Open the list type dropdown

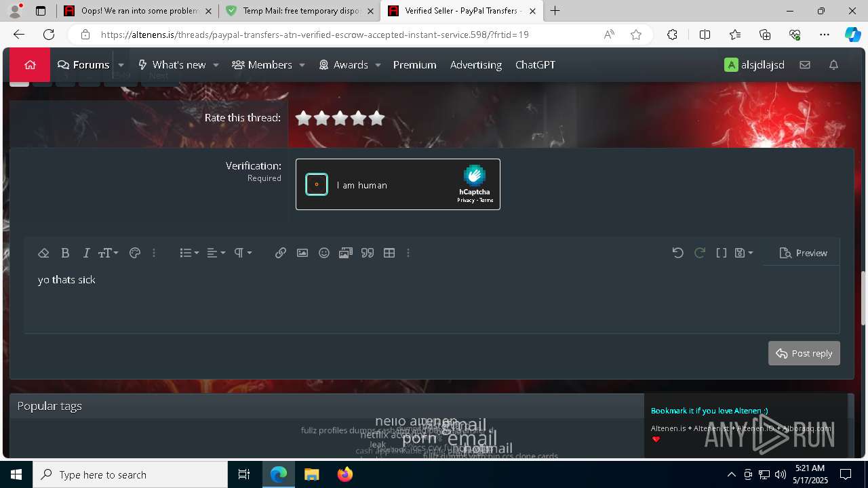[189, 253]
